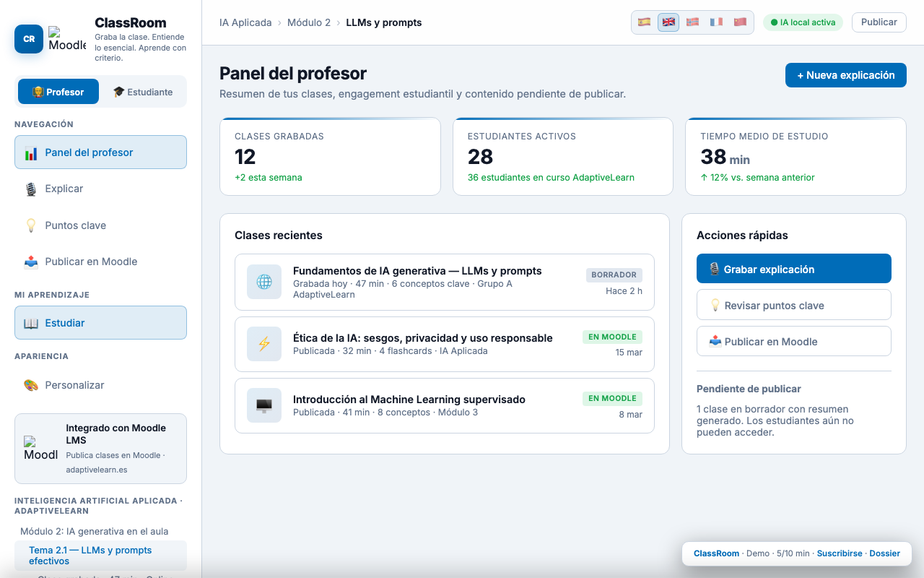The width and height of the screenshot is (924, 578).
Task: Choose the Norwegian flag language
Action: pyautogui.click(x=692, y=22)
